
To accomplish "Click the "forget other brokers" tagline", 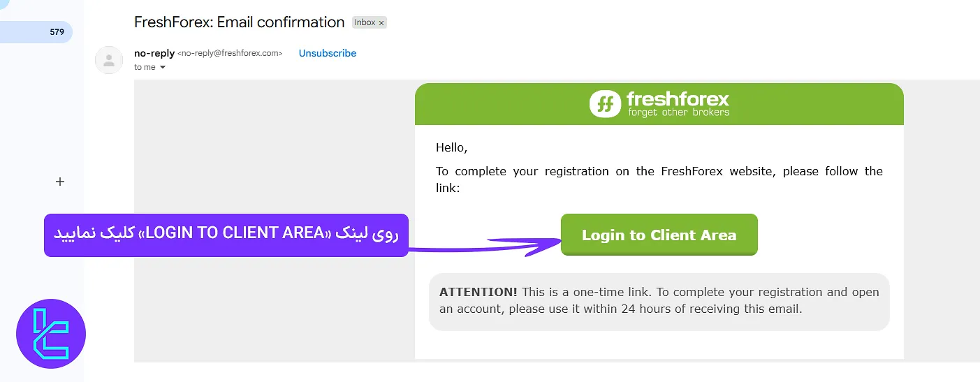I will pyautogui.click(x=678, y=112).
